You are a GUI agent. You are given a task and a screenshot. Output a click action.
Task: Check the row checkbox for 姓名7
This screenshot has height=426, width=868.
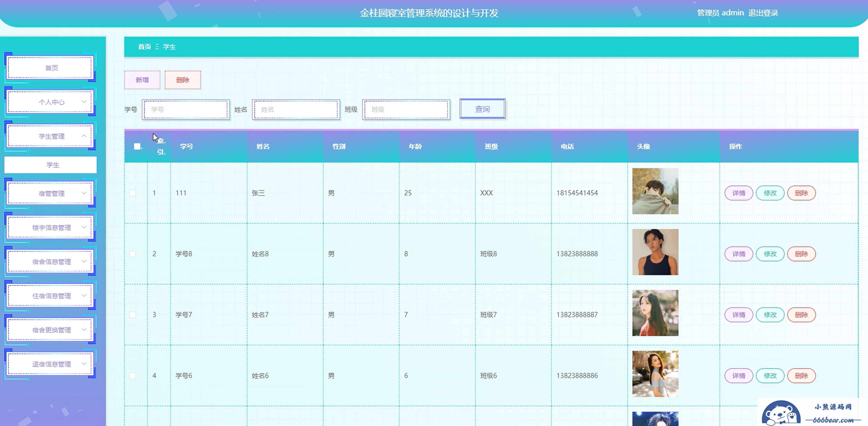click(x=133, y=315)
